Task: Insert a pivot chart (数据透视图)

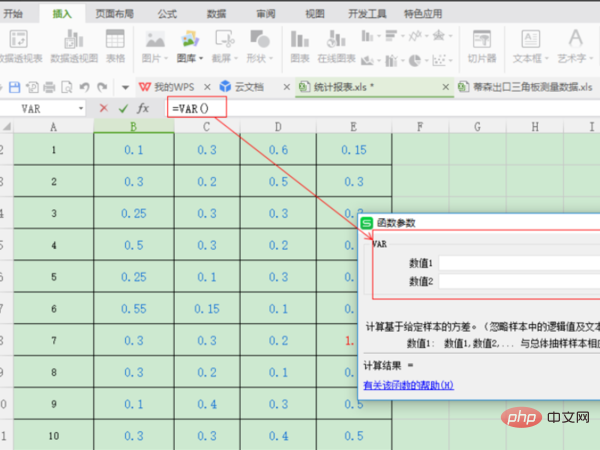Action: (74, 47)
